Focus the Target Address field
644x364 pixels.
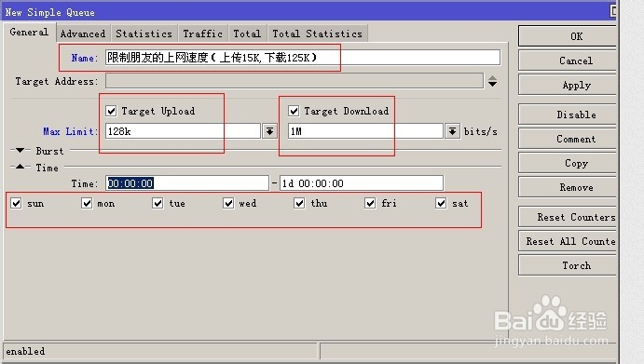[x=295, y=81]
